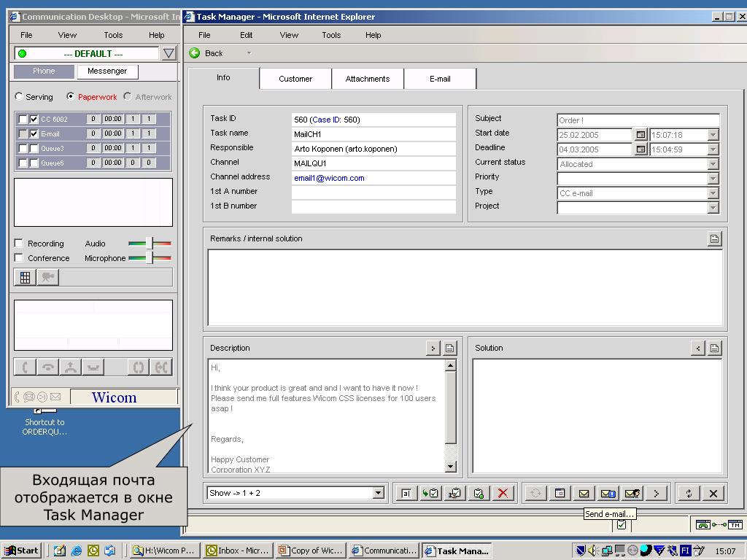This screenshot has height=560, width=747.
Task: Click the clipboard with green dot icon
Action: click(479, 494)
